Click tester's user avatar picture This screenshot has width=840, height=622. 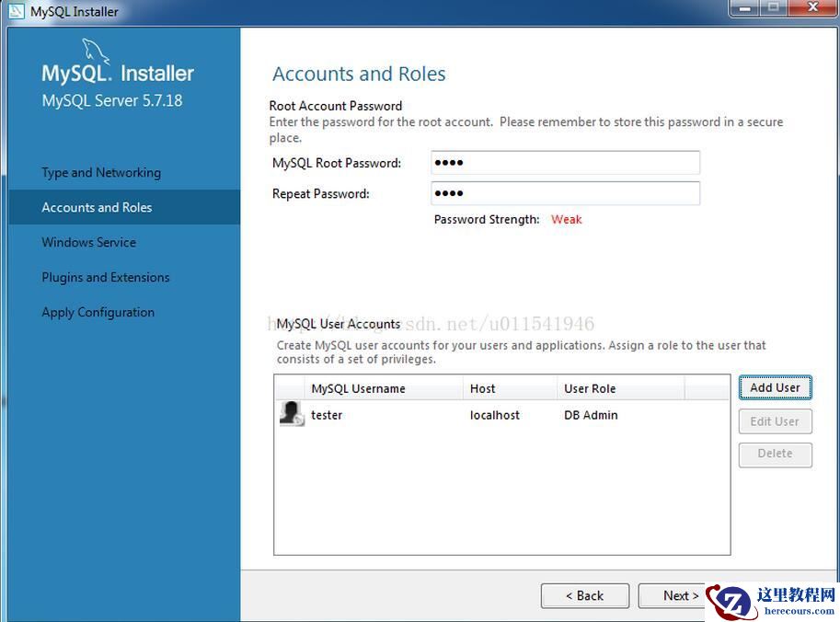pos(291,414)
